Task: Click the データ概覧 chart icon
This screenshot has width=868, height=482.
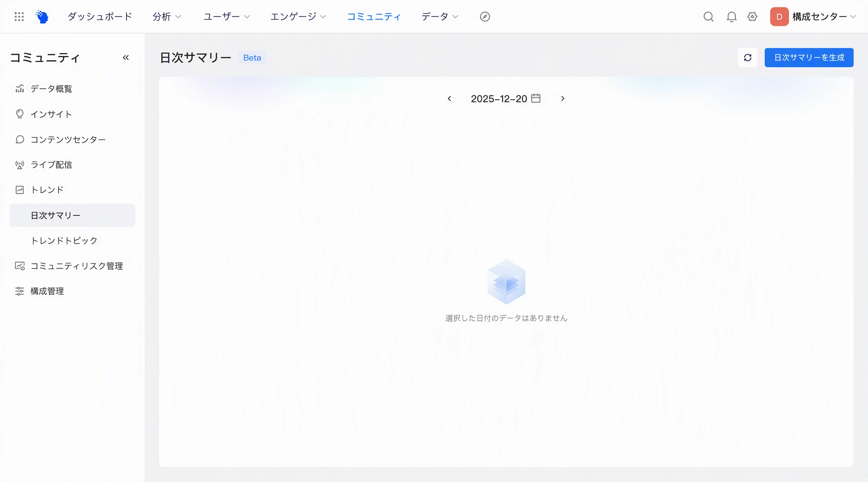Action: [20, 88]
